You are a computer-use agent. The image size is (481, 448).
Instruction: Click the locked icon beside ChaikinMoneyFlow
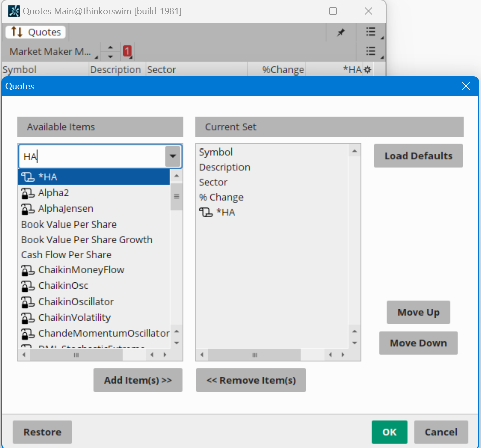coord(27,271)
